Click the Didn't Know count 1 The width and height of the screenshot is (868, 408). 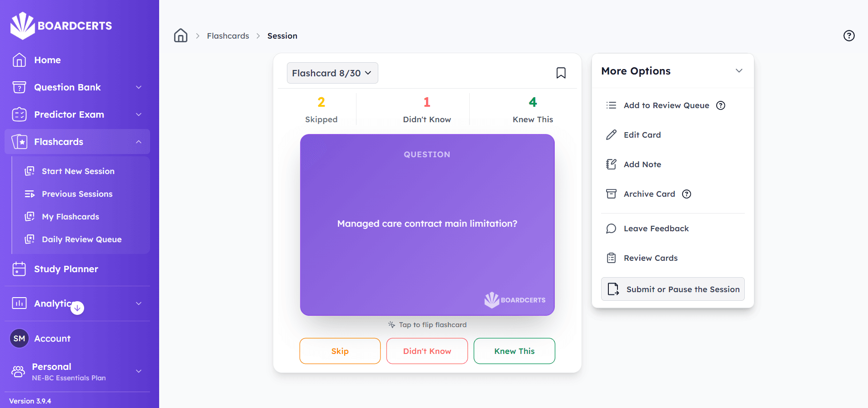(x=427, y=102)
